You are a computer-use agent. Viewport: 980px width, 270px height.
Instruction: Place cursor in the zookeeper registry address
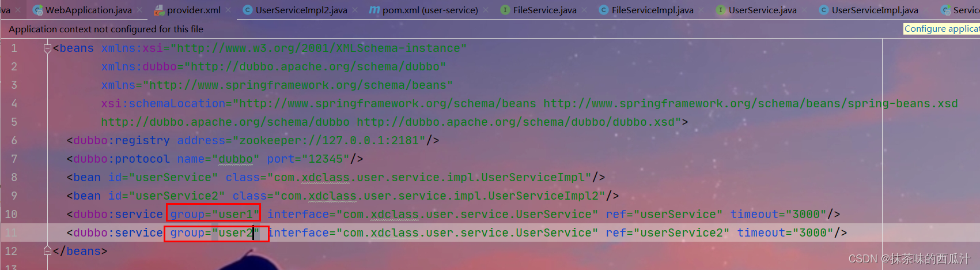tap(331, 140)
